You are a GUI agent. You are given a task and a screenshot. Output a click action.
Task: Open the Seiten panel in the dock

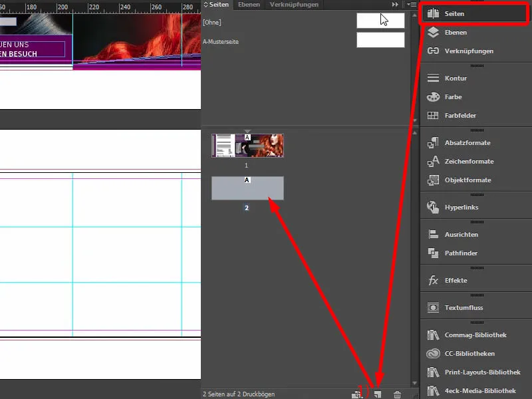474,13
